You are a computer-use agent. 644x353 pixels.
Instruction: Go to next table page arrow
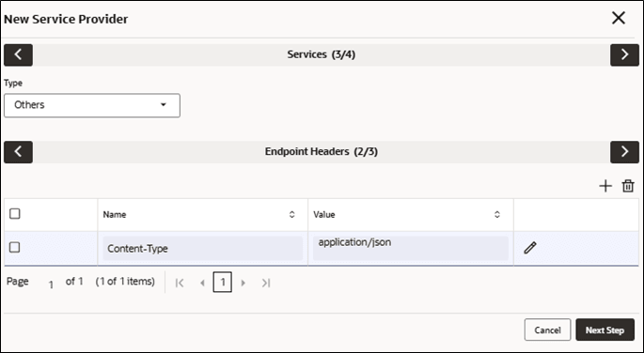243,283
